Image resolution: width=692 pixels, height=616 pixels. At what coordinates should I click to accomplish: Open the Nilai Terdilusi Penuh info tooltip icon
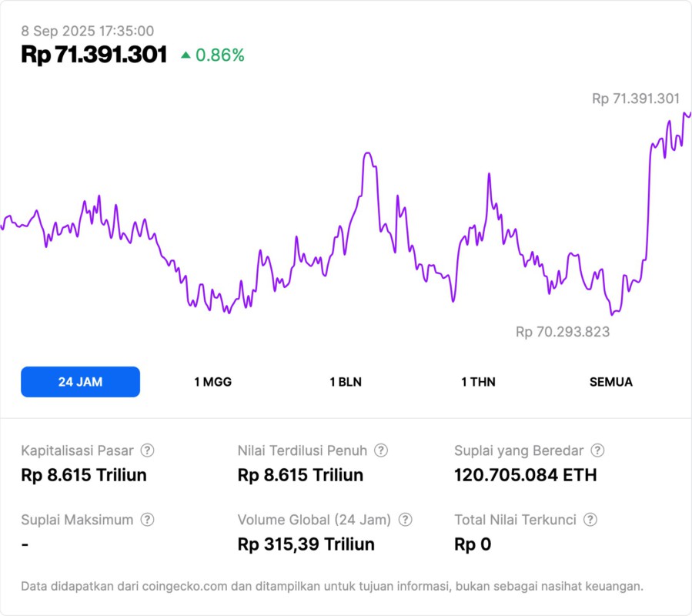(380, 450)
